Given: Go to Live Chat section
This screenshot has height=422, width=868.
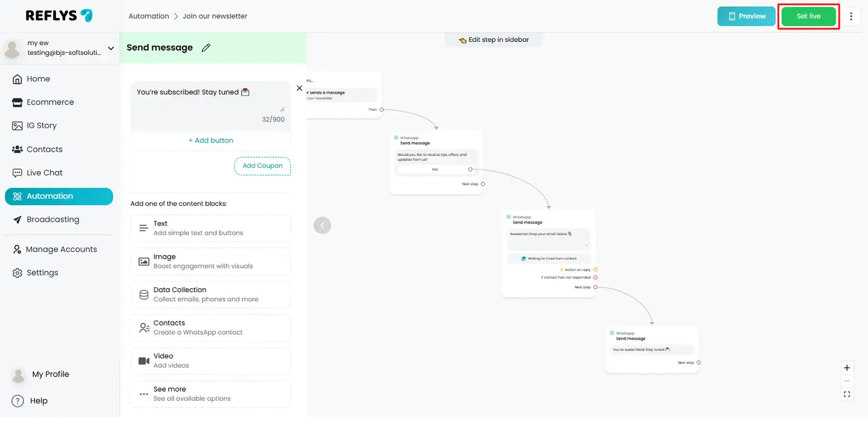Looking at the screenshot, I should click(x=44, y=173).
